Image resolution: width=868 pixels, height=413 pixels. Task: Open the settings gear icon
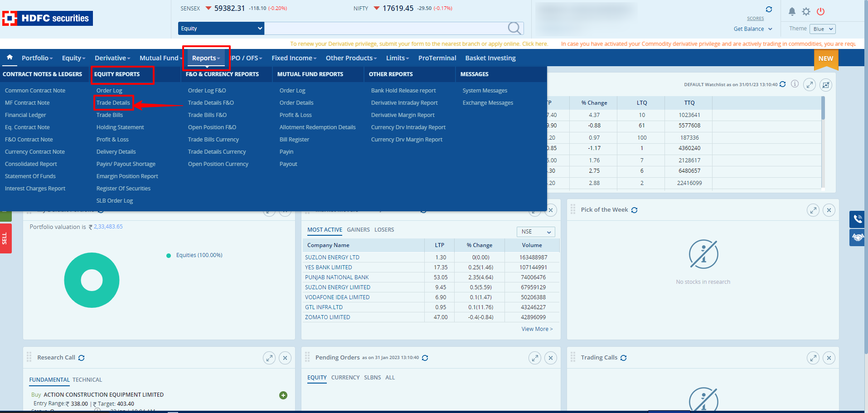[806, 11]
